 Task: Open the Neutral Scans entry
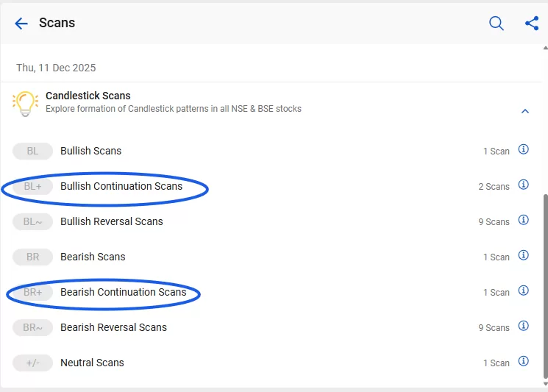coord(92,363)
